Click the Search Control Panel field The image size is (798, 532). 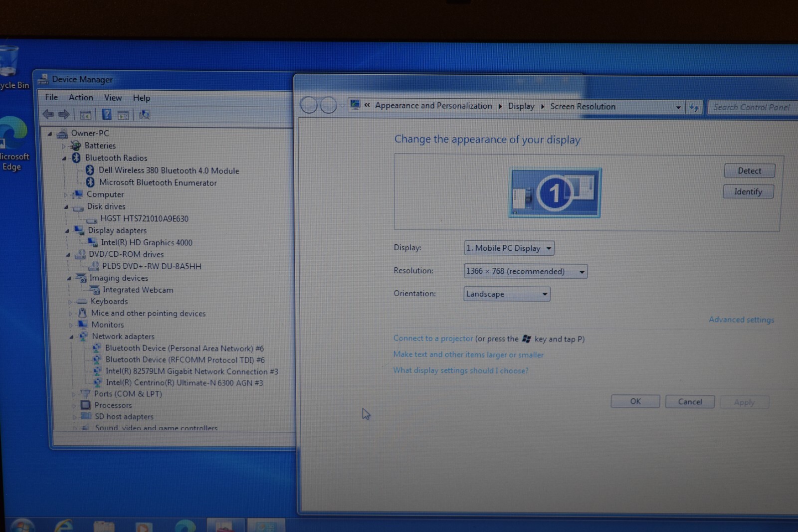coord(752,107)
